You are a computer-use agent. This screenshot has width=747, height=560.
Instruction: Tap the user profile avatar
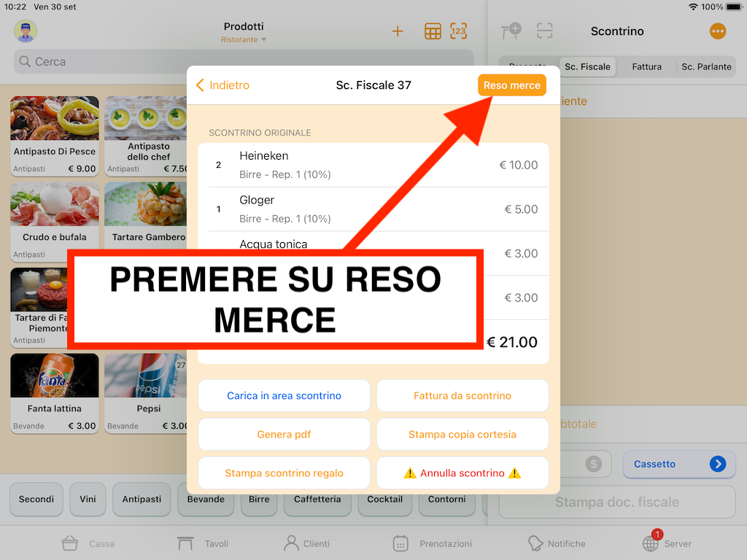(x=26, y=31)
